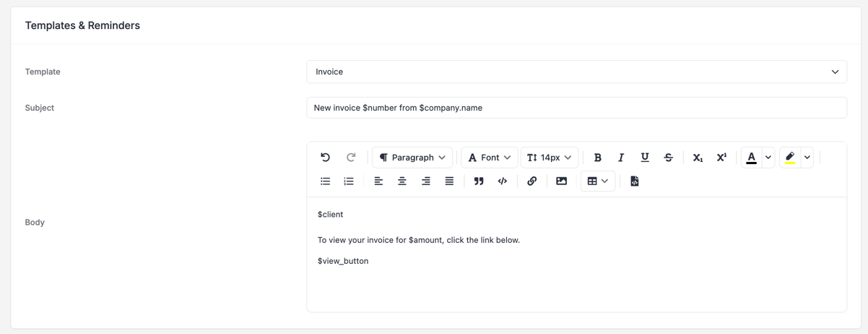The width and height of the screenshot is (868, 334).
Task: Toggle bold formatting
Action: click(597, 158)
